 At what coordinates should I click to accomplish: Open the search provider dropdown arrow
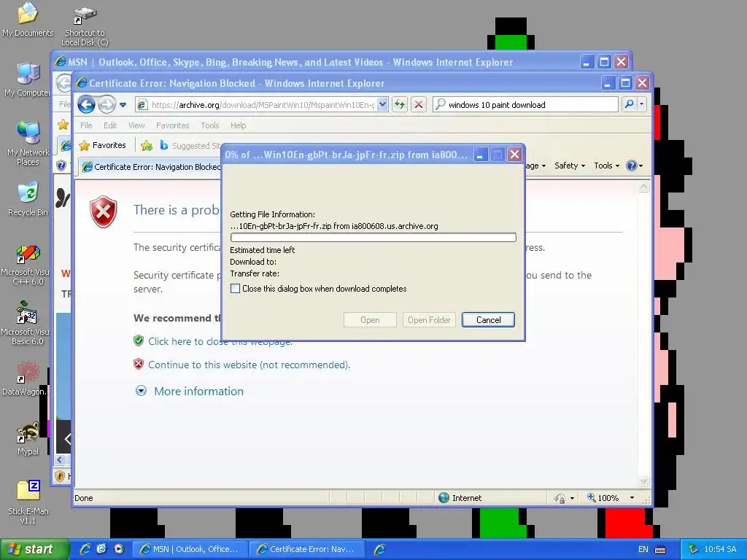(x=642, y=104)
